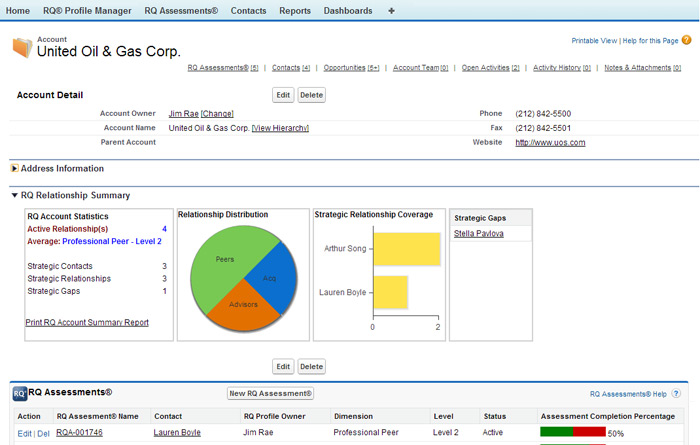This screenshot has height=445, width=700.
Task: Expand the Address Information section
Action: pyautogui.click(x=14, y=168)
